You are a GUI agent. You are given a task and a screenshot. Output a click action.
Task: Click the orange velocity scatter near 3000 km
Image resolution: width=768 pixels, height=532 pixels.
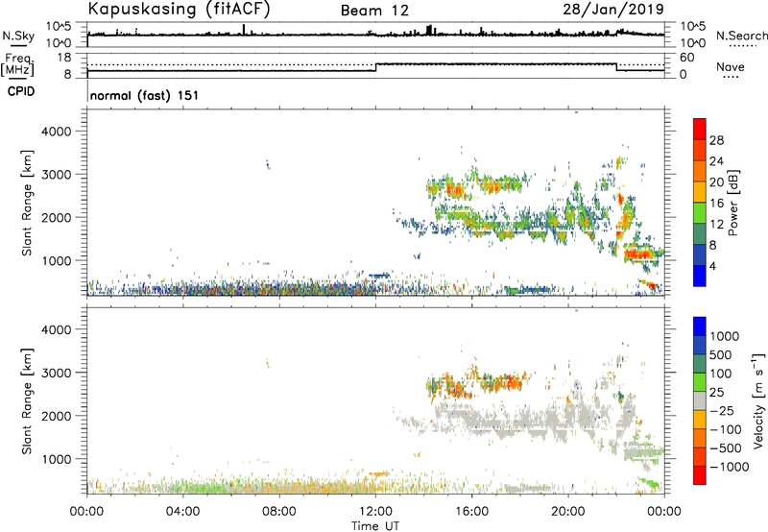click(x=502, y=381)
